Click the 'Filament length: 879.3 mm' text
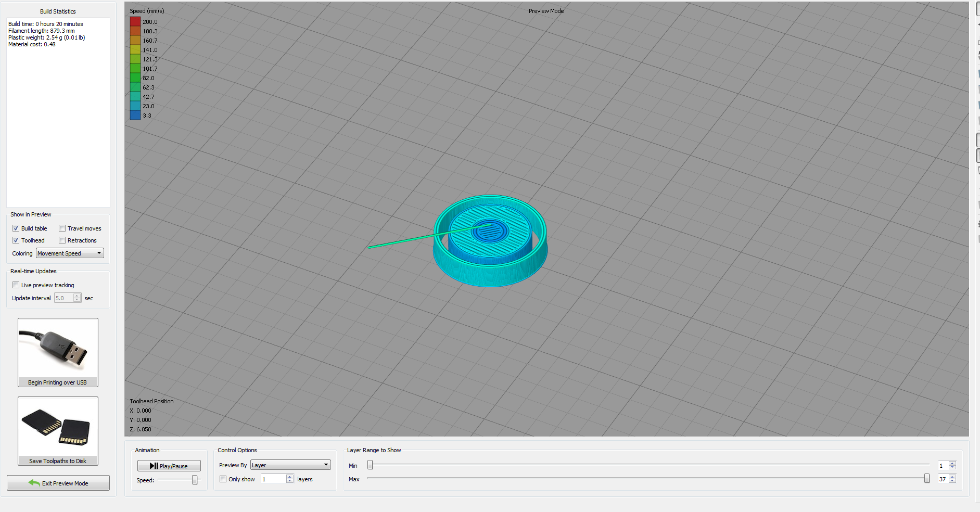The width and height of the screenshot is (980, 512). tap(42, 31)
